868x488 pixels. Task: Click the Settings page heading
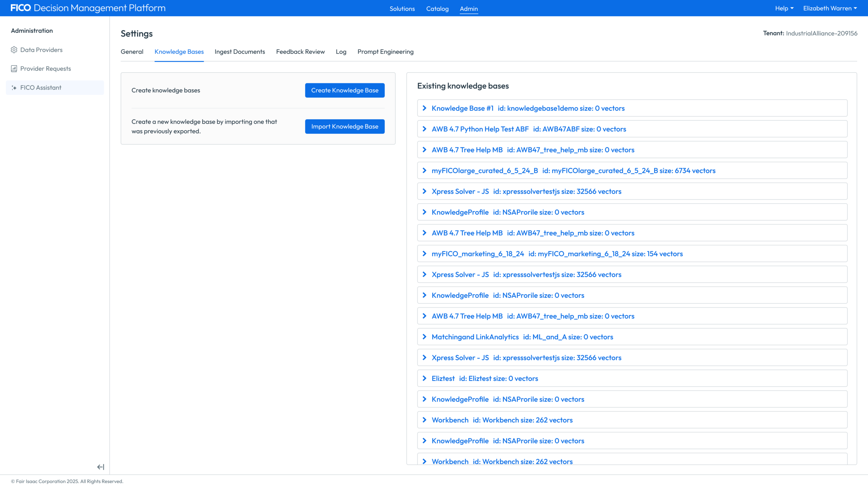point(137,34)
